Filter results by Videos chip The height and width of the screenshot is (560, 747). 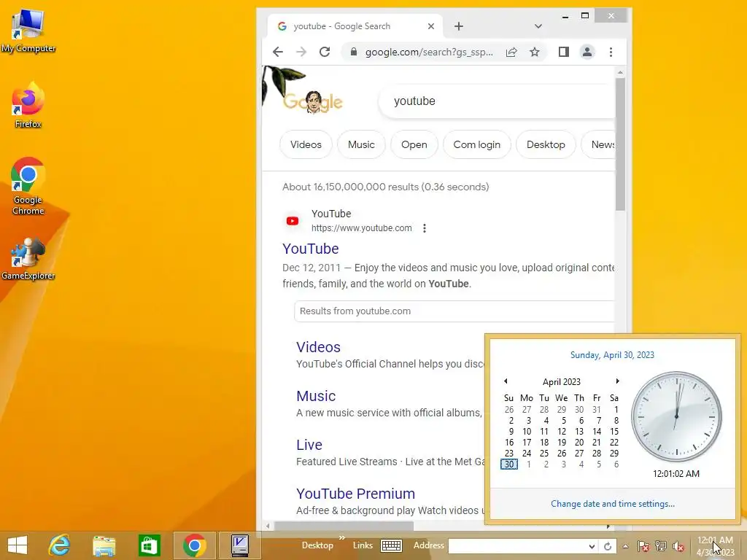306,144
